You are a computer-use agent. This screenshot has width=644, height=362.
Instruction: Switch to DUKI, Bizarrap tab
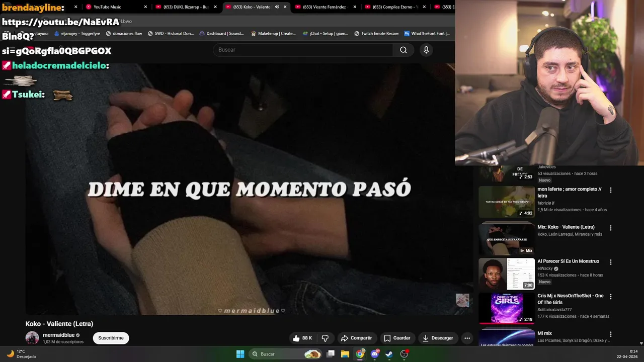click(186, 7)
